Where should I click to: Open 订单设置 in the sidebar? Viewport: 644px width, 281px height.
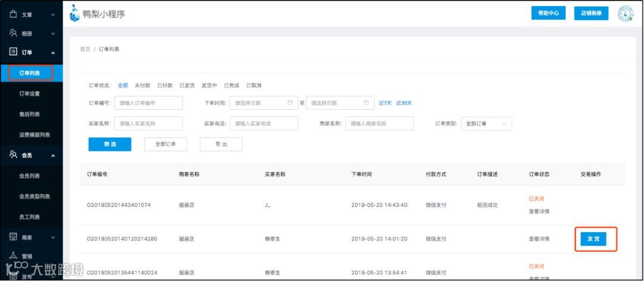[30, 94]
